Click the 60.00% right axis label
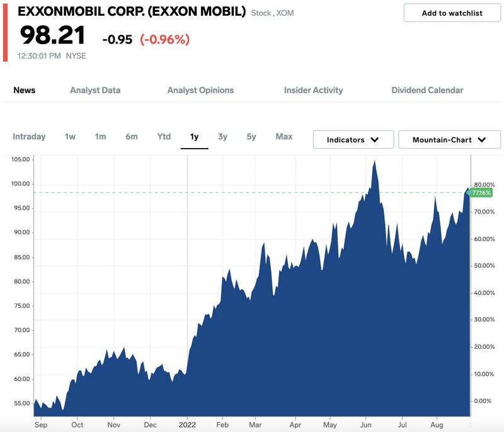504x432 pixels. point(484,239)
